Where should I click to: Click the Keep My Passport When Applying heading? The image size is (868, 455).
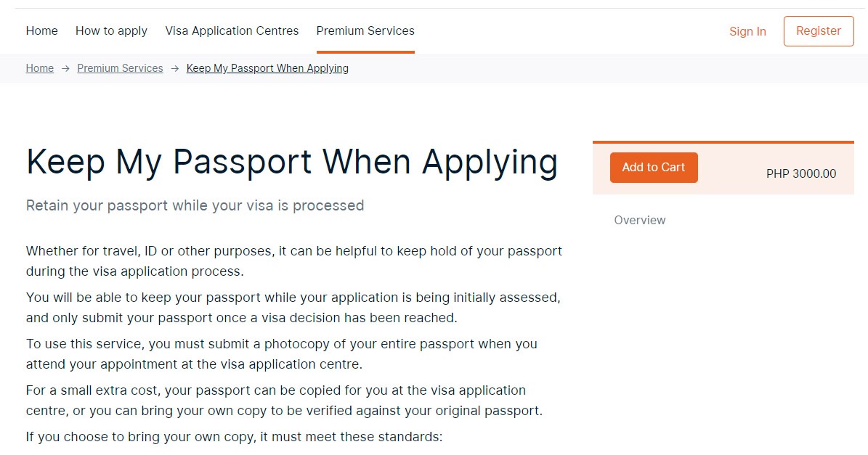coord(292,161)
